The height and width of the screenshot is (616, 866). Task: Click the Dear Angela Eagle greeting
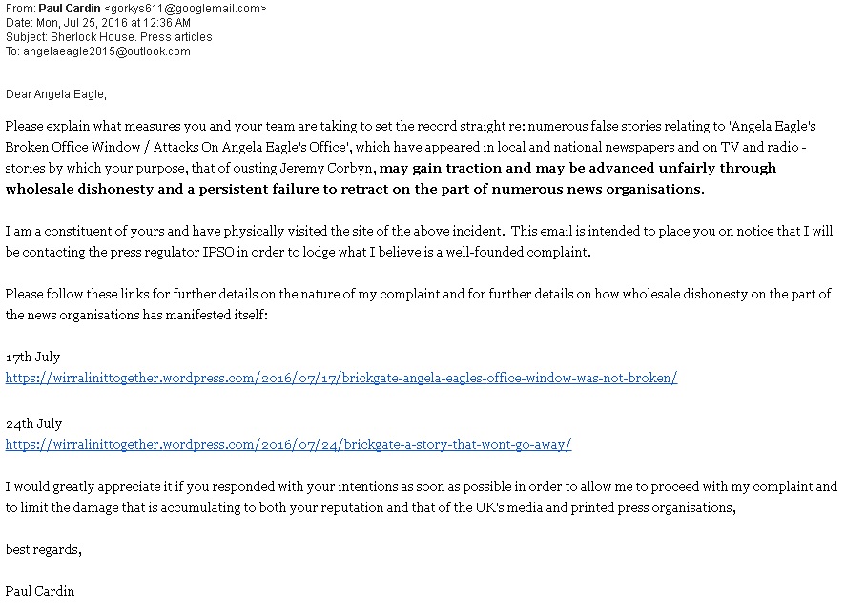pos(56,94)
